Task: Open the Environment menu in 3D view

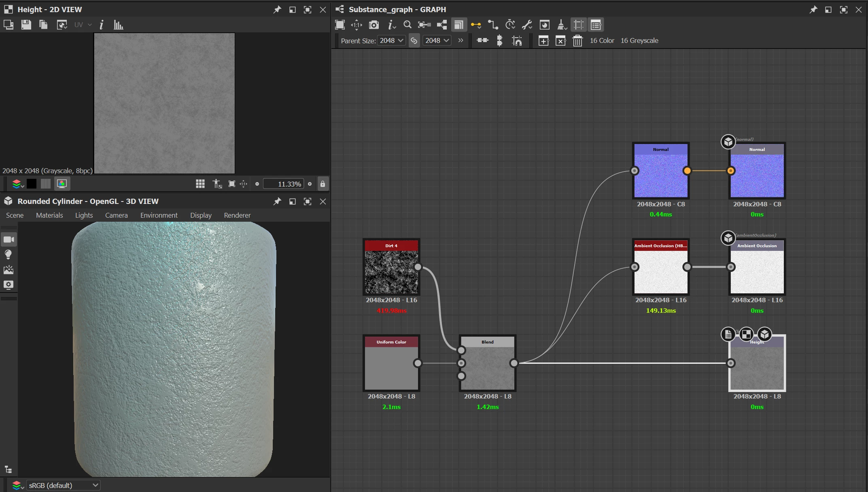Action: 159,215
